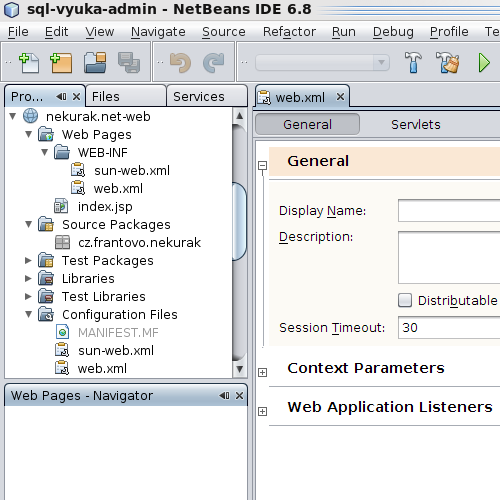
Task: Click the Session Timeout field
Action: point(449,327)
